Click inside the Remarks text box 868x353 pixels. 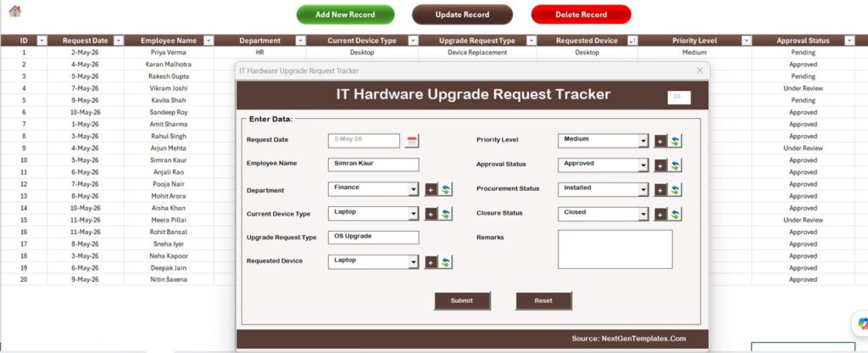[615, 249]
